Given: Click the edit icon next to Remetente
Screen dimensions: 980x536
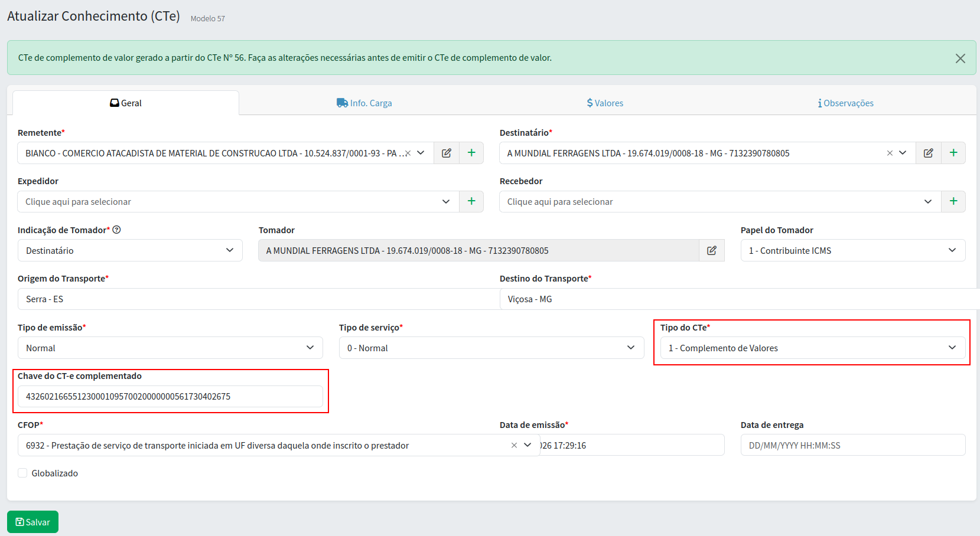Looking at the screenshot, I should click(x=447, y=153).
